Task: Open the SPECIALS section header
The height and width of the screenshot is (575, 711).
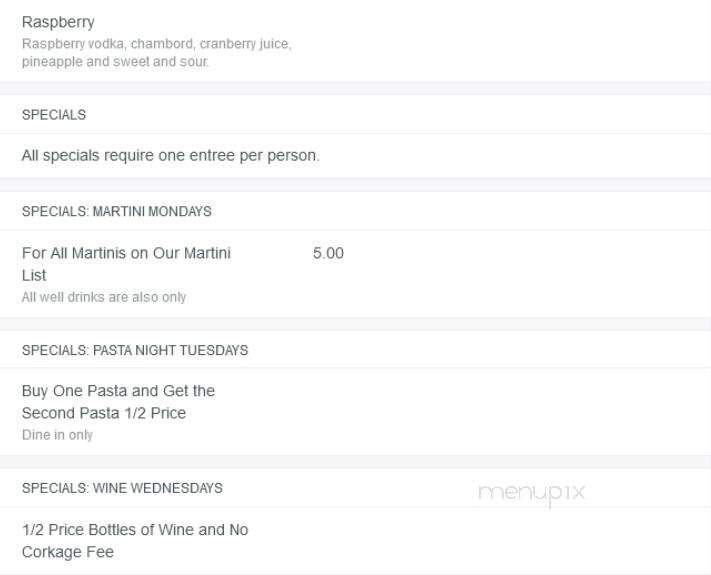Action: click(x=54, y=115)
